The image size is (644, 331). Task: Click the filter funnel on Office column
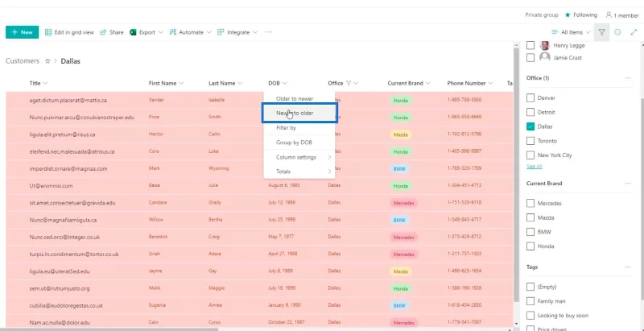pyautogui.click(x=349, y=83)
